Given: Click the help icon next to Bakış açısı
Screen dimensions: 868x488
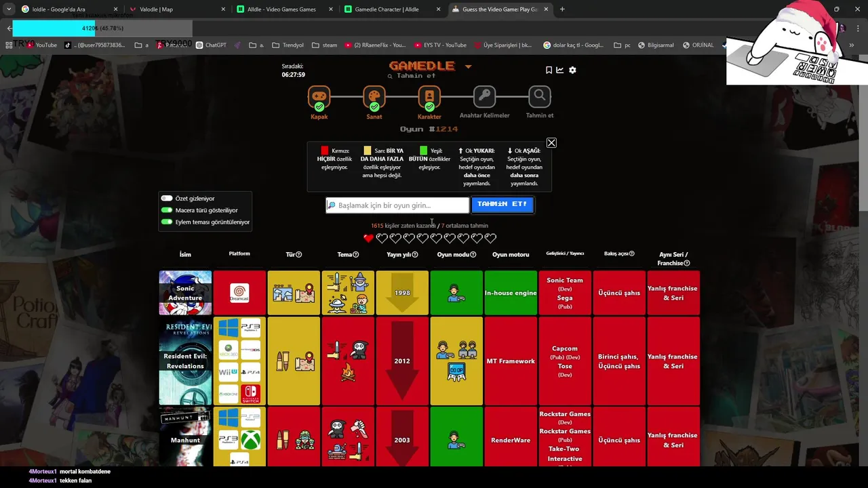Looking at the screenshot, I should click(x=632, y=253).
